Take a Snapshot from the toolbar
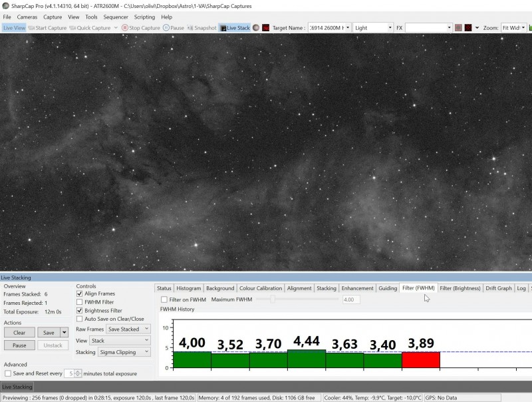 pyautogui.click(x=202, y=28)
